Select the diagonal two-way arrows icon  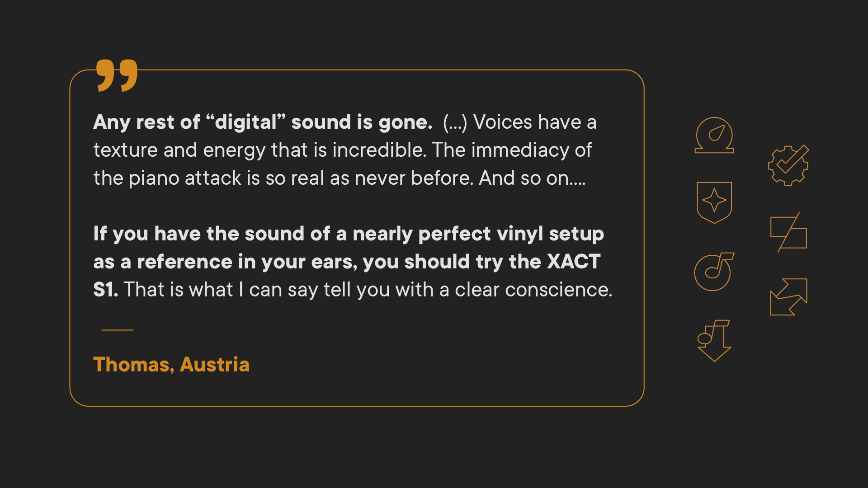pyautogui.click(x=788, y=297)
